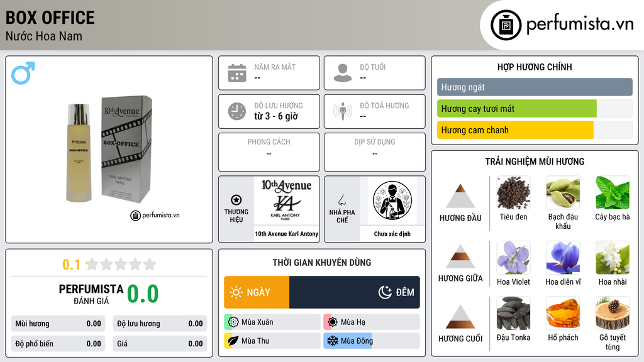
Task: Click the orange Ngày portion of time bar
Action: click(257, 292)
